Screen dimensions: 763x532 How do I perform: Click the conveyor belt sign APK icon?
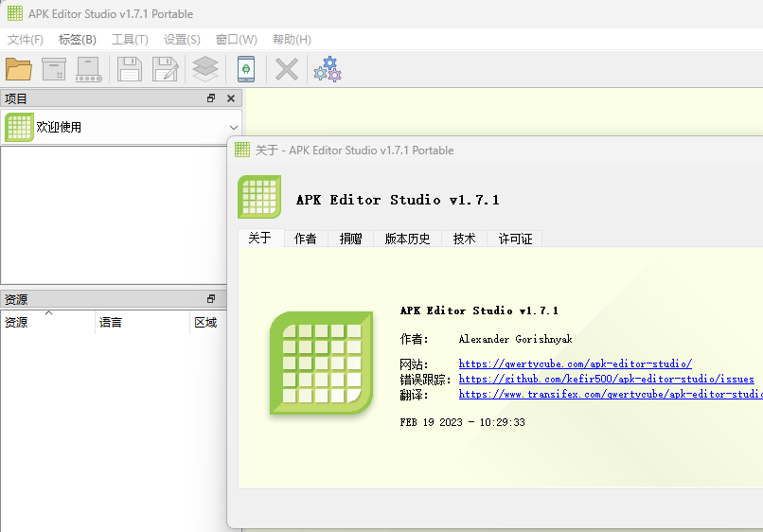89,69
